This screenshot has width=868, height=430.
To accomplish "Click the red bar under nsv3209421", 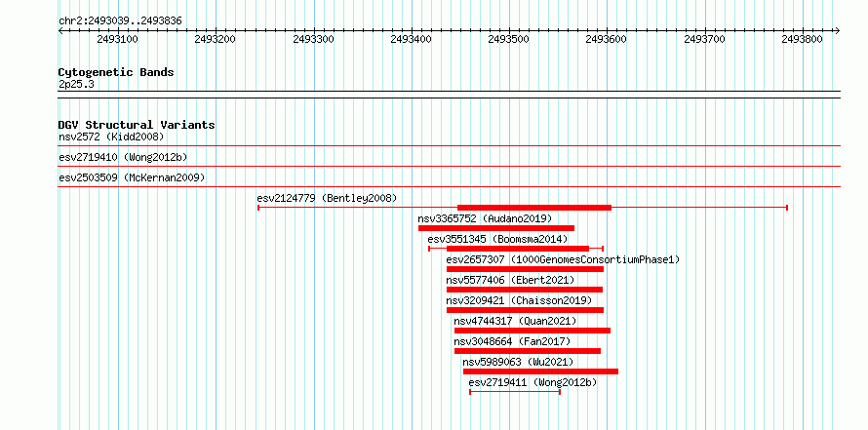I will coord(525,310).
